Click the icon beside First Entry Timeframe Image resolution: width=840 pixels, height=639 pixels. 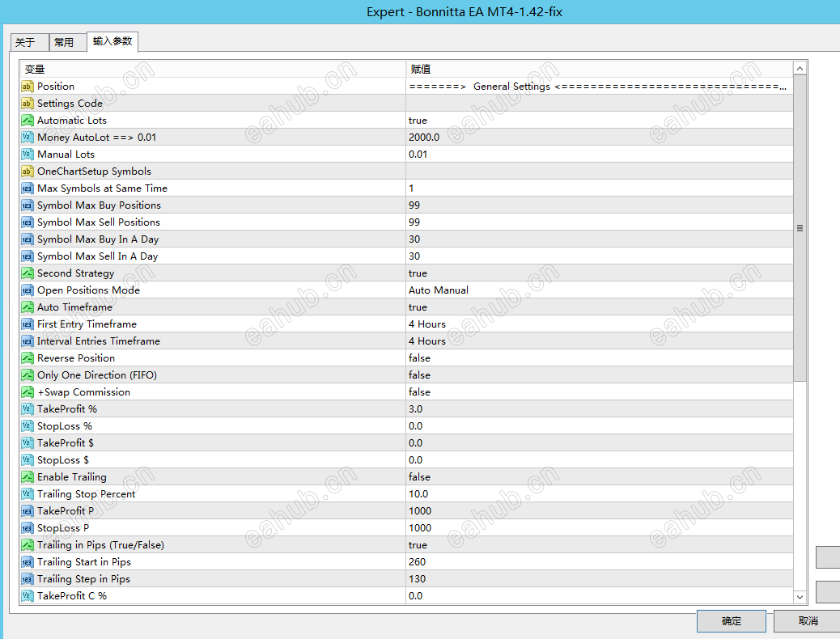tap(27, 324)
